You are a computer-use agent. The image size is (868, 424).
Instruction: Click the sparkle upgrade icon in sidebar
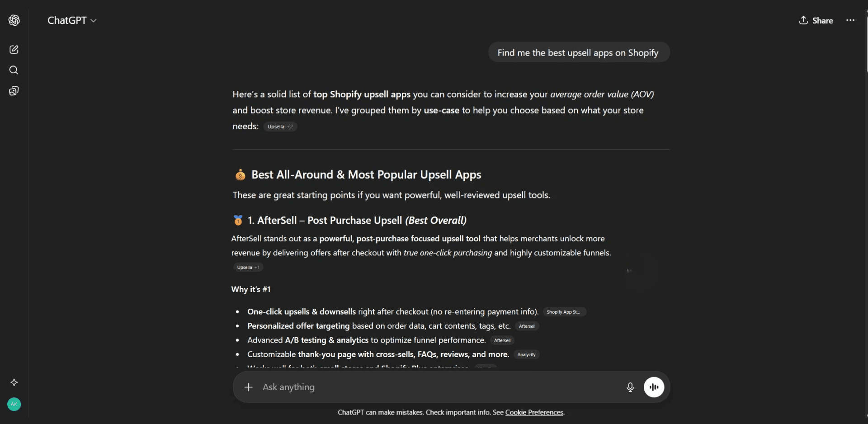[14, 382]
